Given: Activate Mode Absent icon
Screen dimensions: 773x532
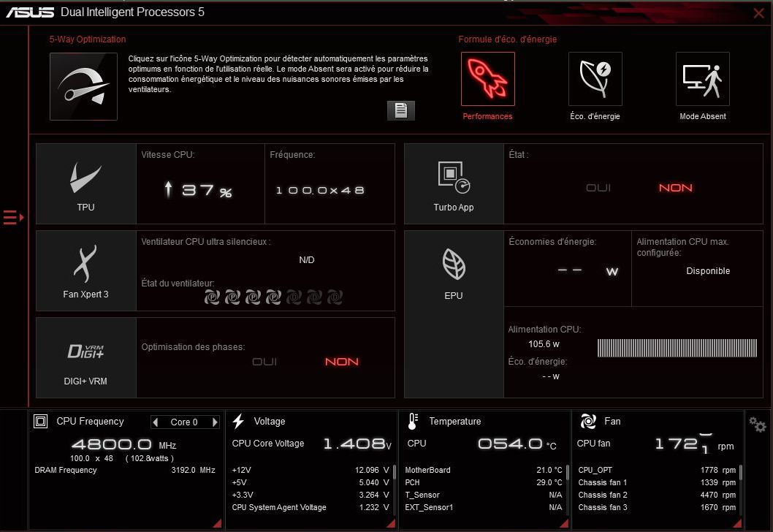Looking at the screenshot, I should pyautogui.click(x=703, y=79).
